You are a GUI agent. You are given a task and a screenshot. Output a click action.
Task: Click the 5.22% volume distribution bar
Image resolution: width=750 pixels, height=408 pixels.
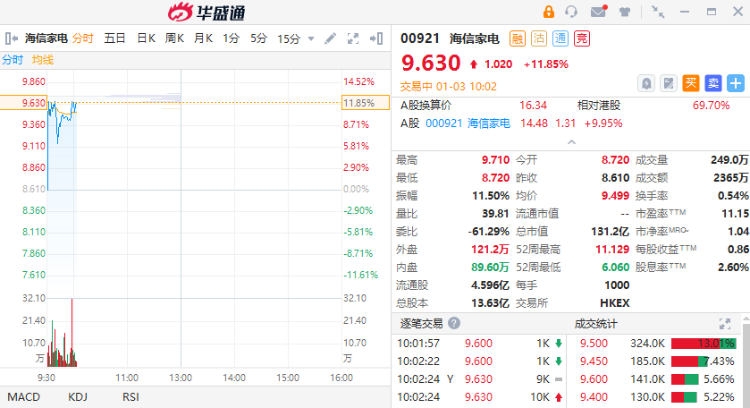click(x=684, y=397)
